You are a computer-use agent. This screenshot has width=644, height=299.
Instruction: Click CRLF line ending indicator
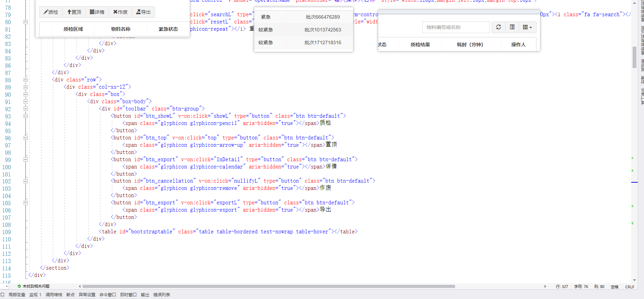pos(630,287)
